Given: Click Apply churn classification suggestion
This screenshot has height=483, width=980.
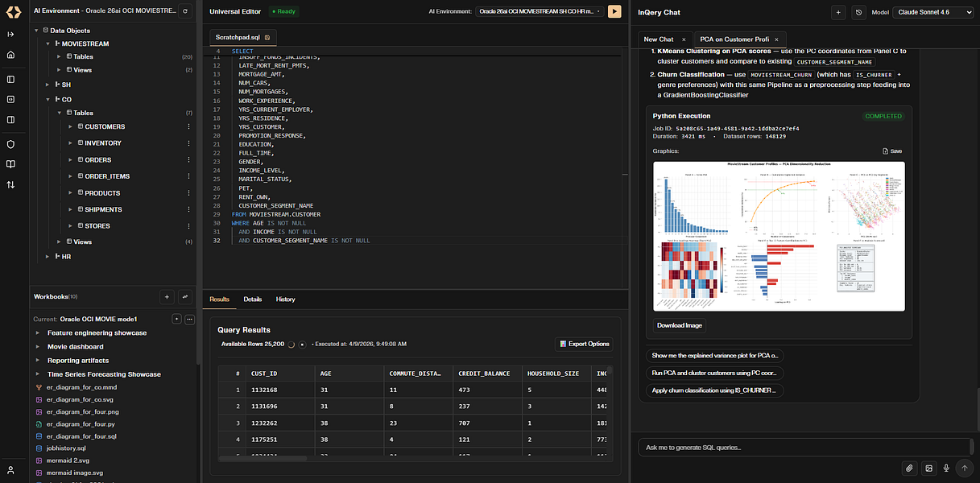Looking at the screenshot, I should coord(714,390).
